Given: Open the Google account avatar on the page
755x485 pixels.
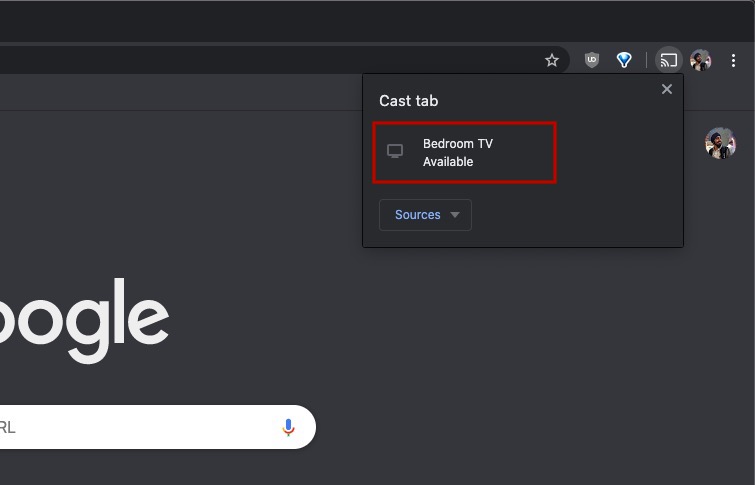Looking at the screenshot, I should [x=720, y=143].
